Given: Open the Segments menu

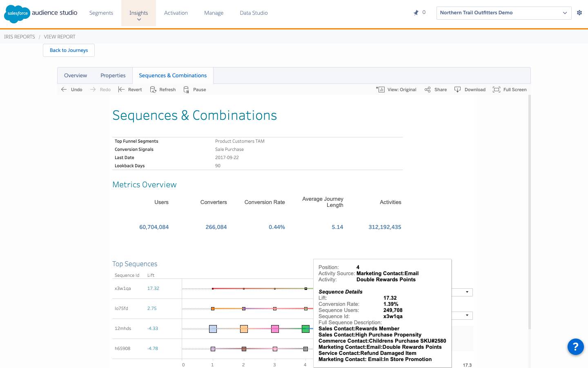Looking at the screenshot, I should click(x=101, y=13).
